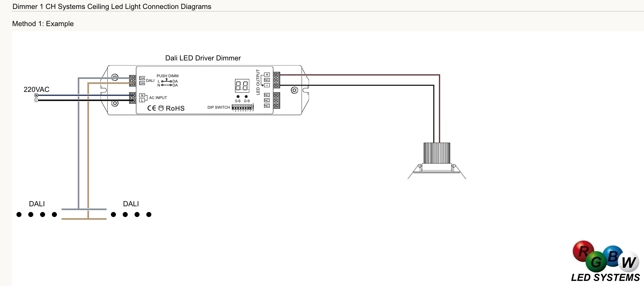Click the DALI screw terminal block
Viewport: 644px width, 286px height.
point(133,81)
